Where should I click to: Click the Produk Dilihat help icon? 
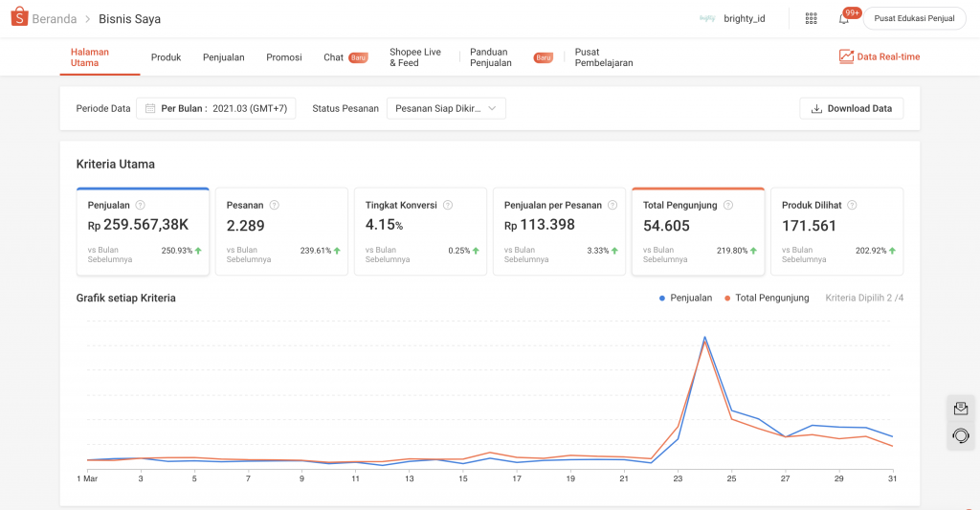tap(852, 205)
